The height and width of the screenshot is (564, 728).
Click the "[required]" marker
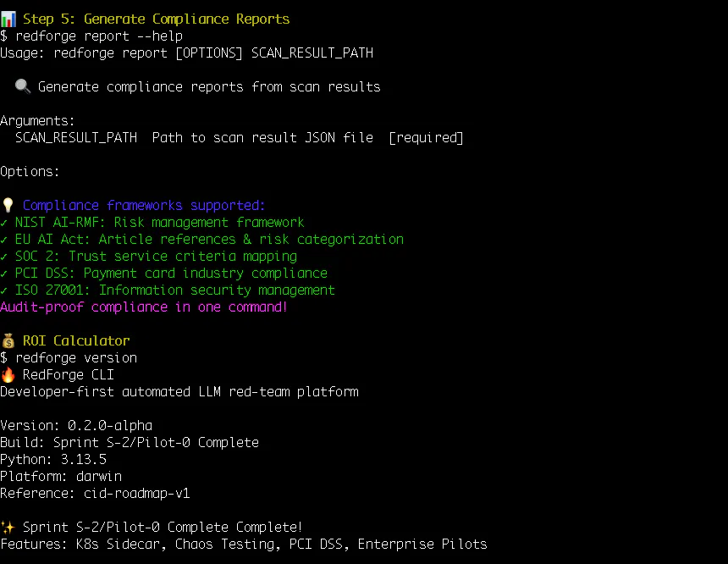(x=426, y=137)
